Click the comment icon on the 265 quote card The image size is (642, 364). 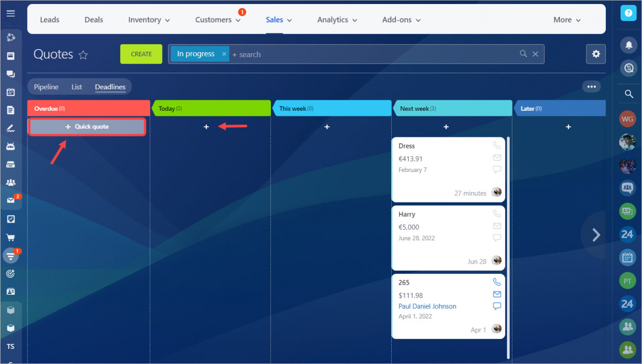click(497, 306)
